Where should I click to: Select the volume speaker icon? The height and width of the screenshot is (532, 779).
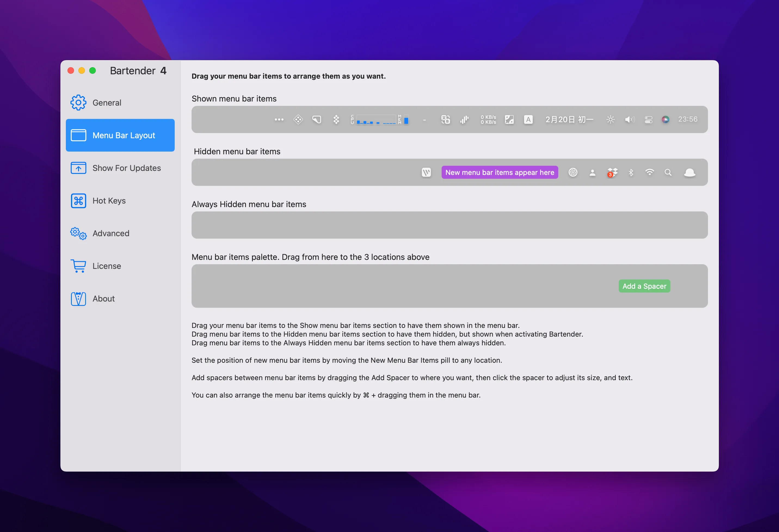pyautogui.click(x=630, y=120)
